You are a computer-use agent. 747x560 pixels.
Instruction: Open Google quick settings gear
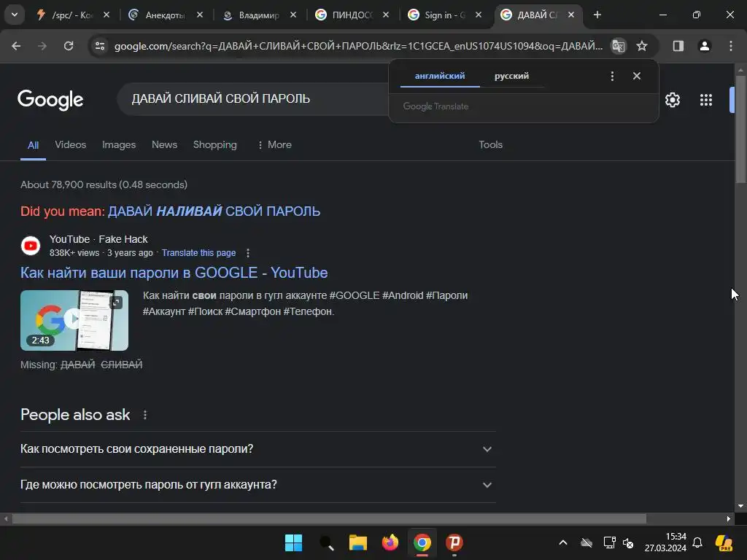[672, 100]
